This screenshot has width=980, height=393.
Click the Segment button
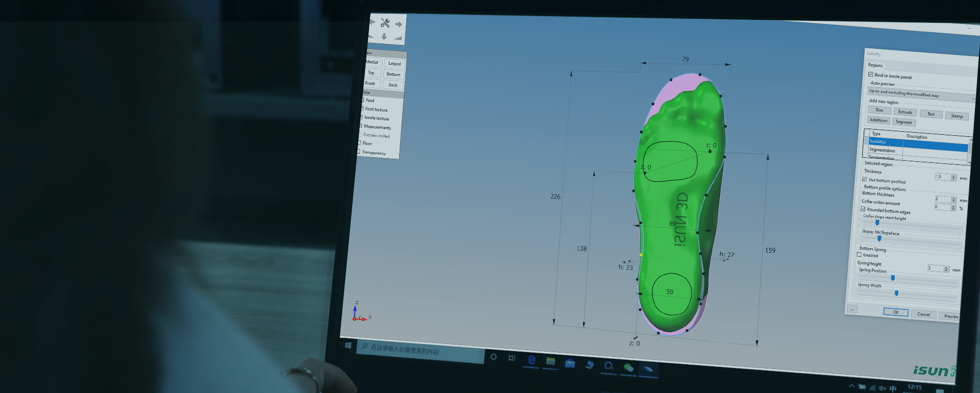point(903,122)
